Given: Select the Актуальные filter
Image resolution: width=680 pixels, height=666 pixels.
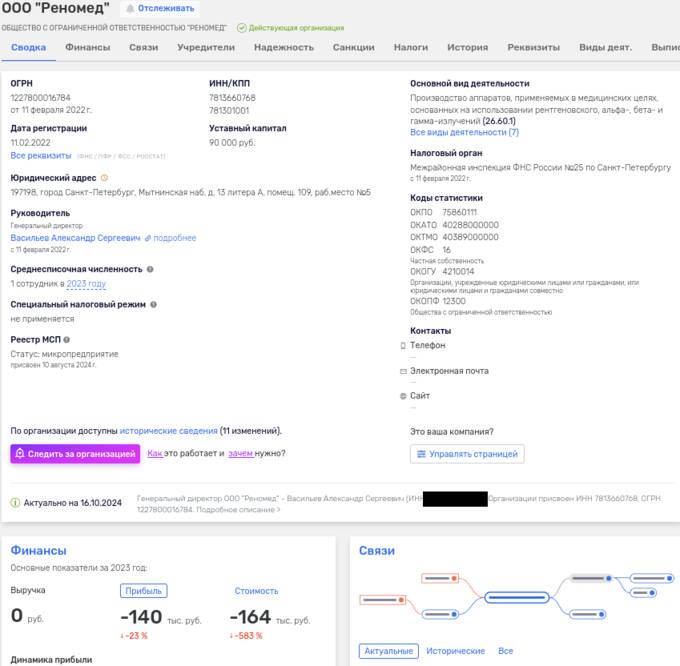Looking at the screenshot, I should coord(389,651).
